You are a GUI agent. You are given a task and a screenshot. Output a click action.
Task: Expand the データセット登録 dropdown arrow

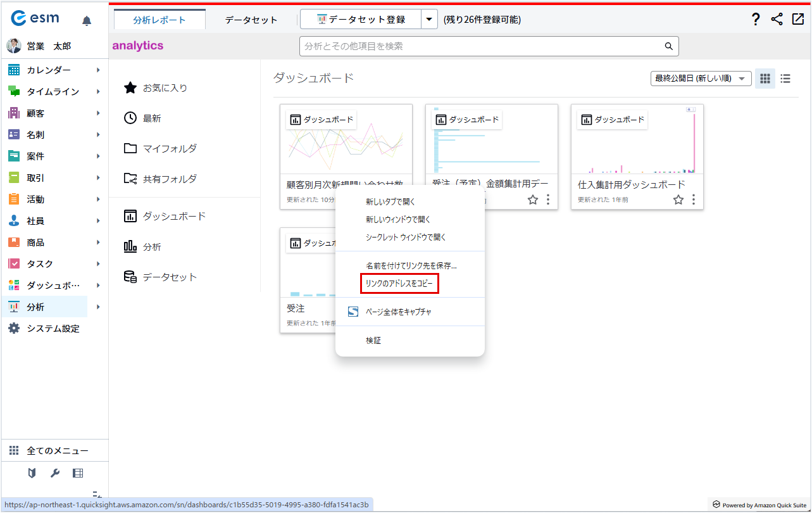point(429,20)
